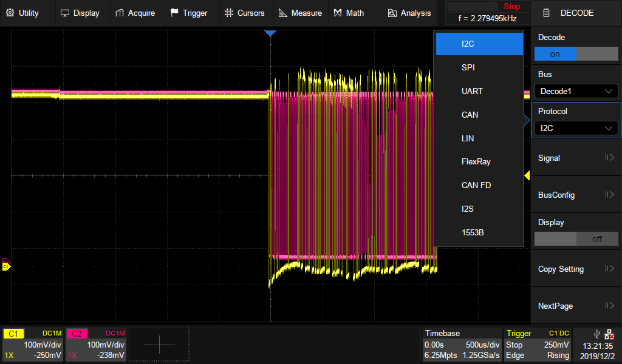This screenshot has height=364, width=622.
Task: Open the Timebase settings box
Action: [x=462, y=344]
